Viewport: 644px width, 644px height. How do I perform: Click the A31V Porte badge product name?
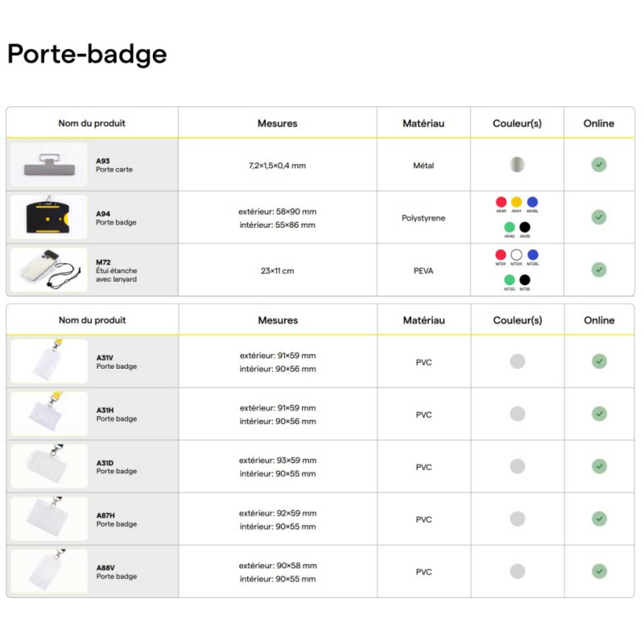click(116, 361)
